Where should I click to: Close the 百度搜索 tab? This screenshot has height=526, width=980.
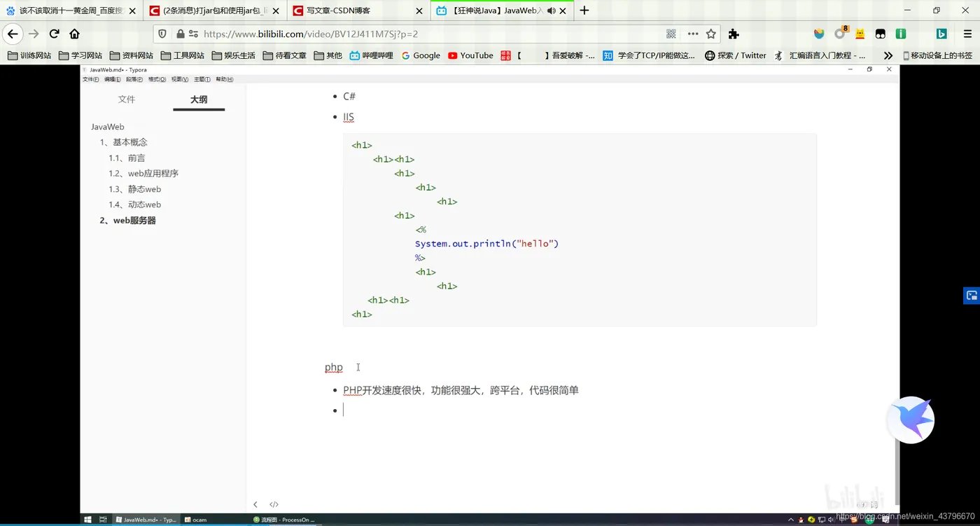pyautogui.click(x=132, y=11)
